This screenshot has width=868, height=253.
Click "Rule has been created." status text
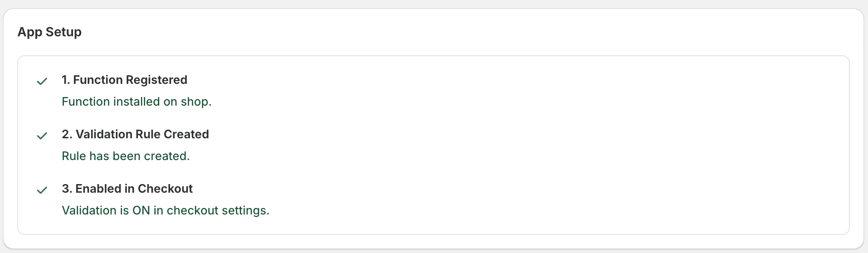click(x=126, y=156)
